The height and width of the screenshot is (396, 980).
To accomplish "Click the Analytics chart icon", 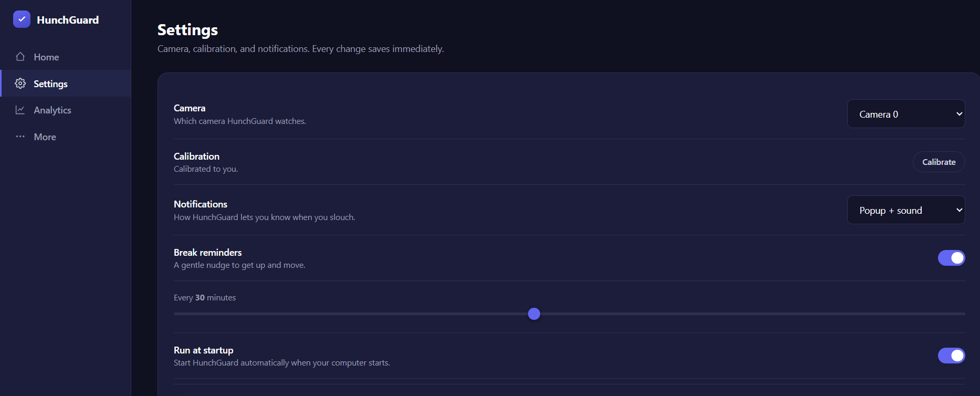I will pos(20,110).
